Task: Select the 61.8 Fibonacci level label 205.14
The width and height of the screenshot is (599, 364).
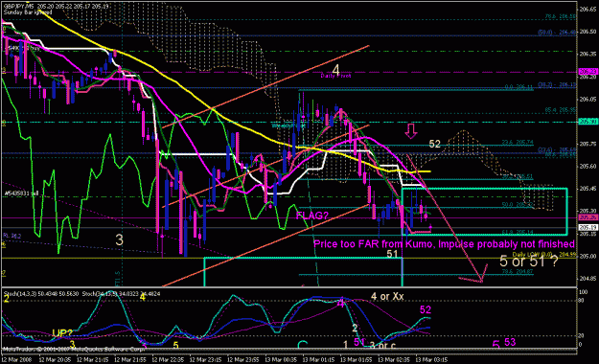Action: click(518, 232)
